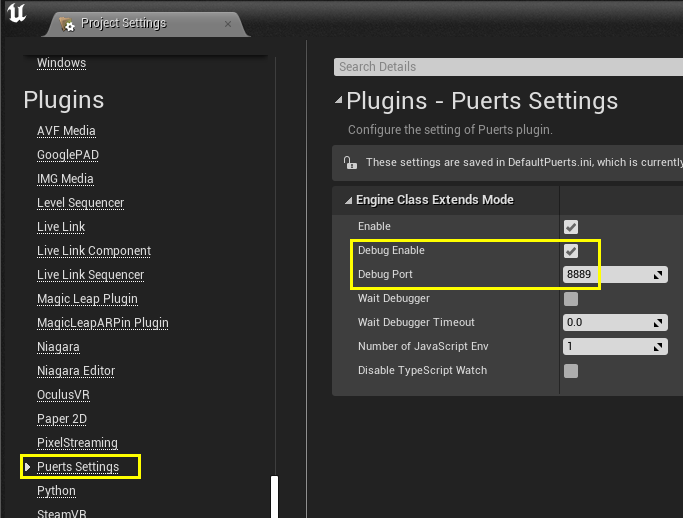Image resolution: width=683 pixels, height=518 pixels.
Task: Click the Debug Port value 8889 field
Action: click(615, 274)
